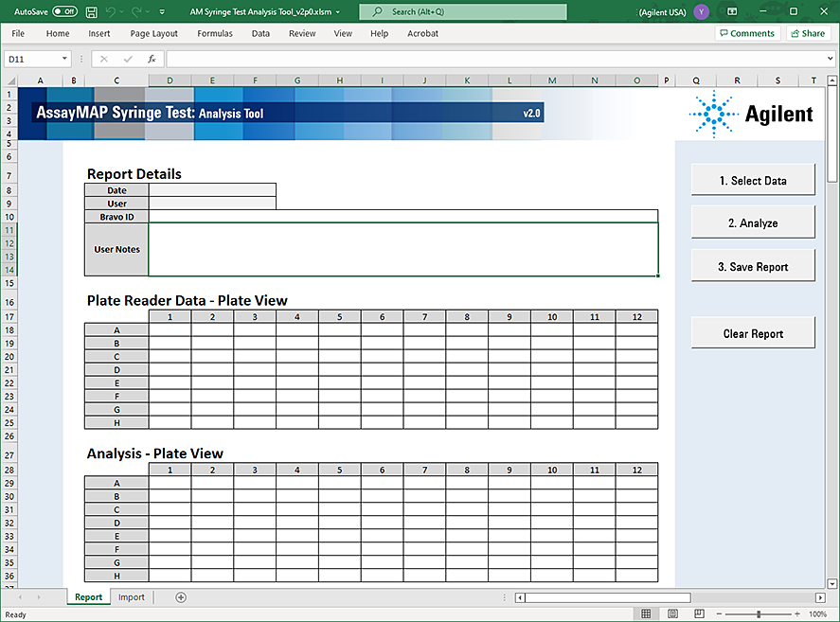Click the Insert Function fx icon
The height and width of the screenshot is (622, 840).
(x=152, y=59)
